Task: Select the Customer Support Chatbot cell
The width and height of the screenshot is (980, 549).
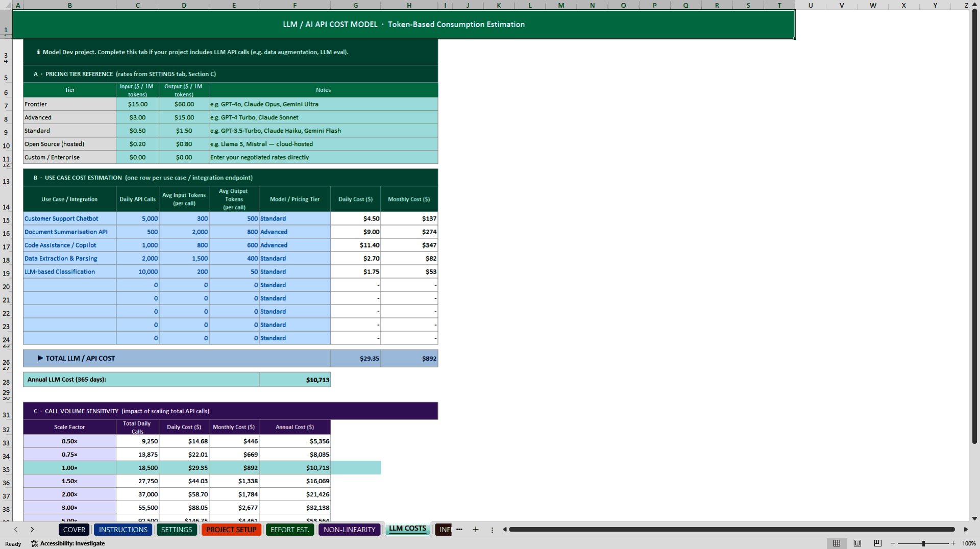Action: tap(69, 218)
